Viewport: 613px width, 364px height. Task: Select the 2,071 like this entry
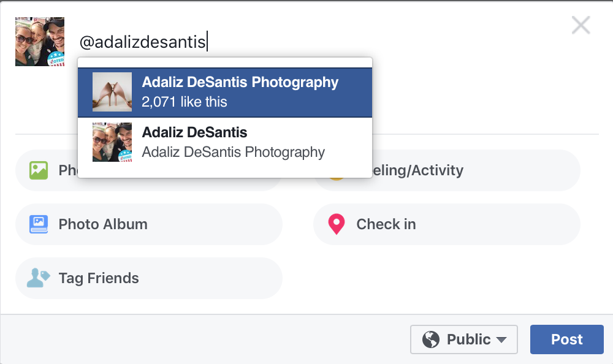(184, 102)
